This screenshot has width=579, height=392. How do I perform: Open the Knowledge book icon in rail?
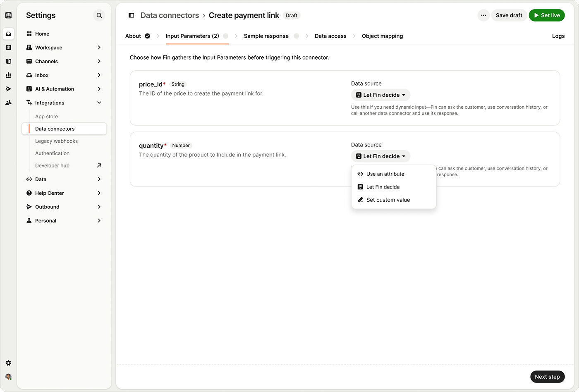tap(8, 61)
